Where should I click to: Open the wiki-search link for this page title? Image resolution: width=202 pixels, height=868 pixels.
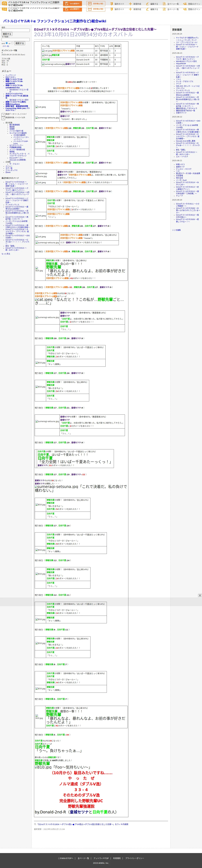coord(82,824)
